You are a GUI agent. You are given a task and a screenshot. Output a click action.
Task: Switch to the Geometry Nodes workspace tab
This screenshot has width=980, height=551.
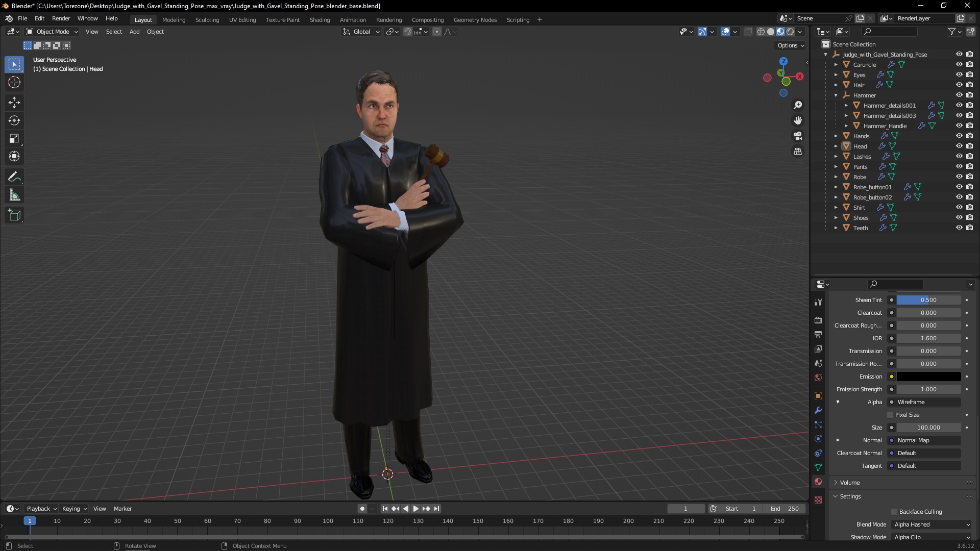475,20
